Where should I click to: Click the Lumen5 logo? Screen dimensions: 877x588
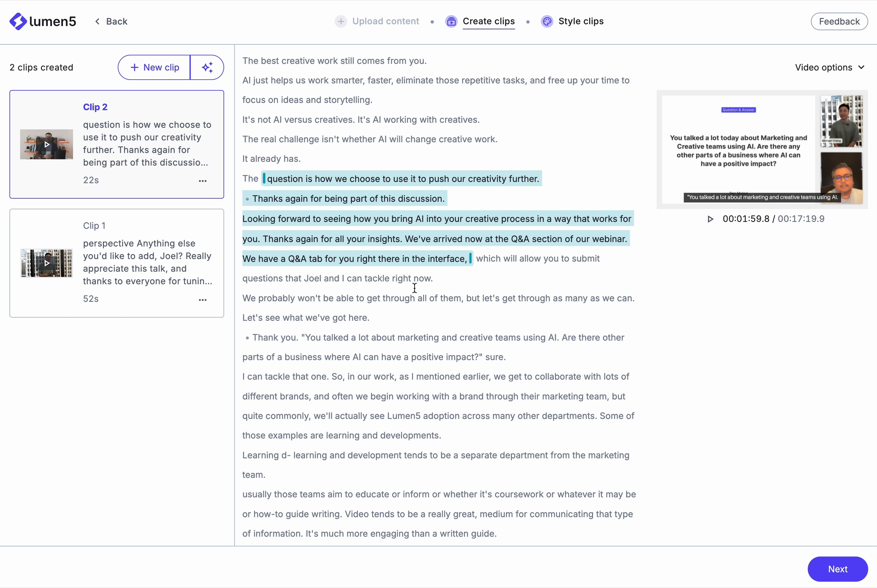pos(43,21)
